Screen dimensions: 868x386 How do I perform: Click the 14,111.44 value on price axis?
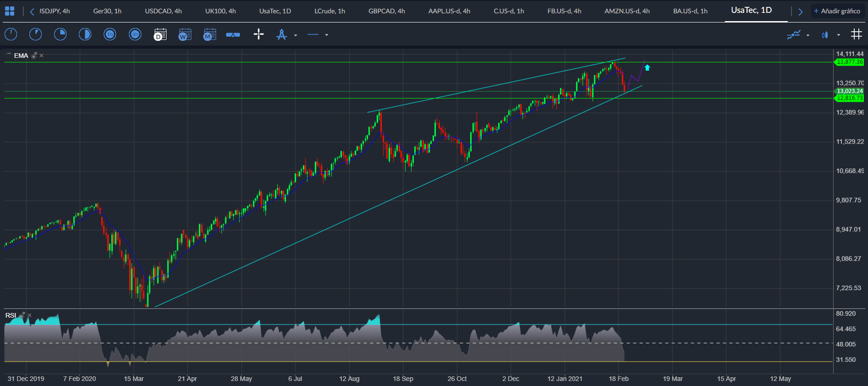(850, 54)
